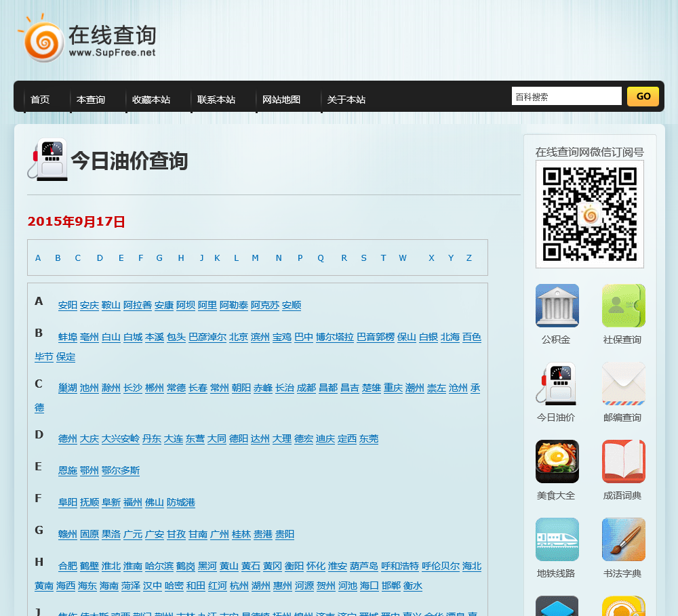Open city link 北京
Screen dimensions: 678x616
[239, 337]
